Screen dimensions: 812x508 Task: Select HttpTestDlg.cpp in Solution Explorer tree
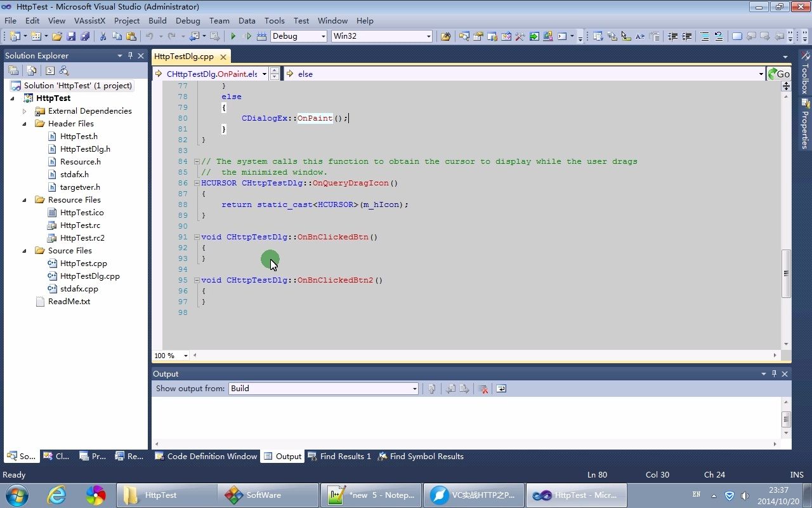pyautogui.click(x=89, y=276)
